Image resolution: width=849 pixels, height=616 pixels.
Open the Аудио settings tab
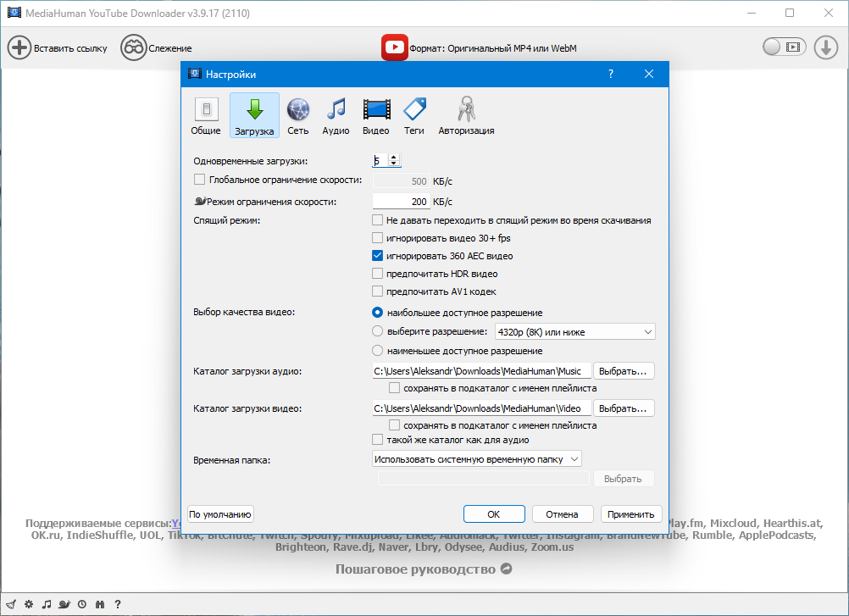[336, 116]
